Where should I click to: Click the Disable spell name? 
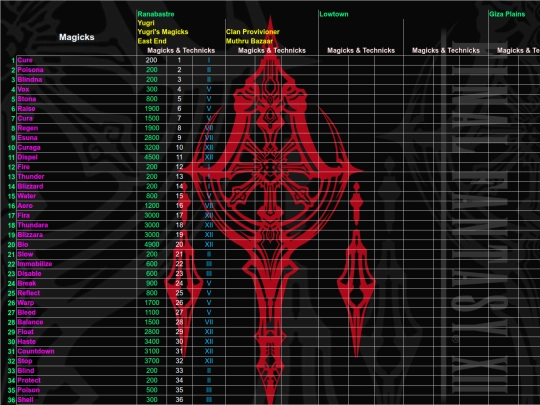coord(30,273)
